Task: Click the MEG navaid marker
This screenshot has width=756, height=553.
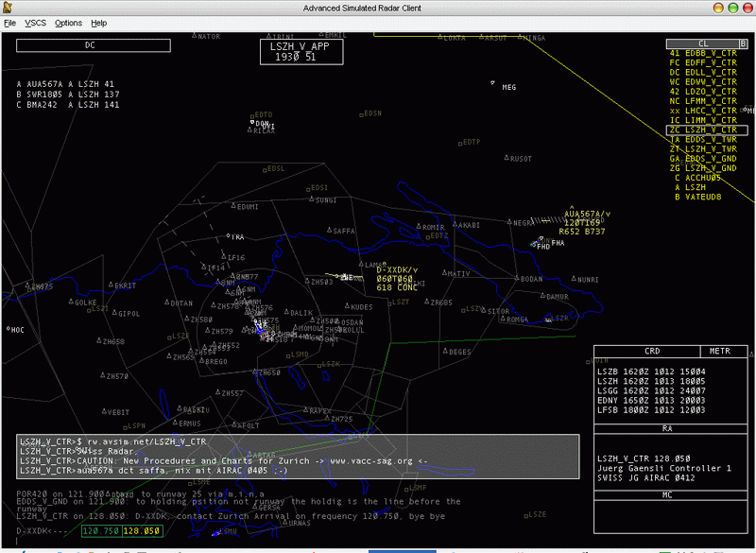Action: pos(493,83)
